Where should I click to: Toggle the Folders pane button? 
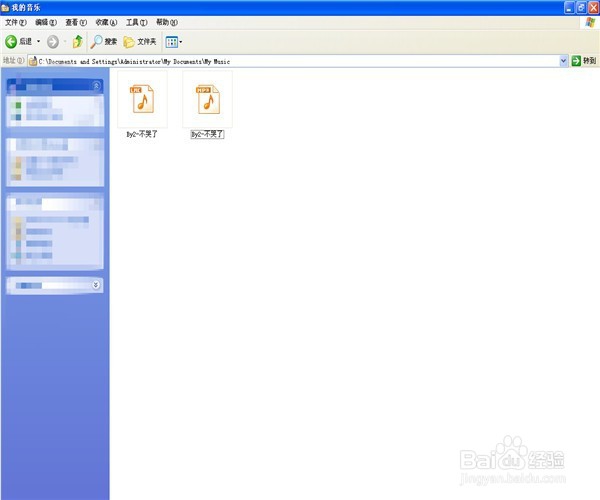pos(140,42)
